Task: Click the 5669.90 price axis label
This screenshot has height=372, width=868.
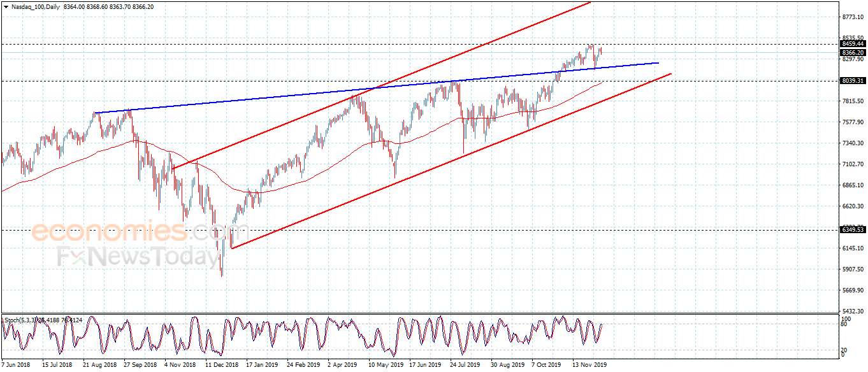Action: click(853, 290)
